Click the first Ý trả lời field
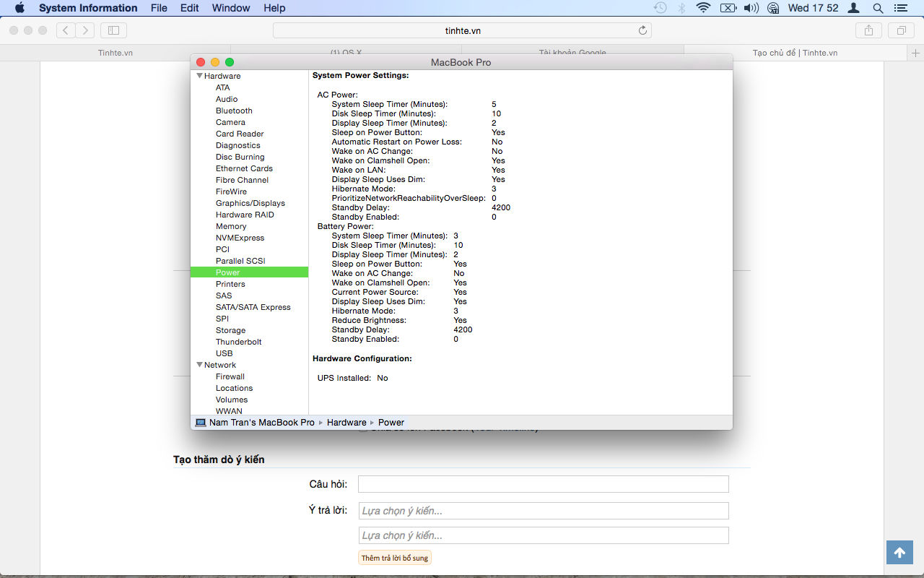 click(x=544, y=511)
